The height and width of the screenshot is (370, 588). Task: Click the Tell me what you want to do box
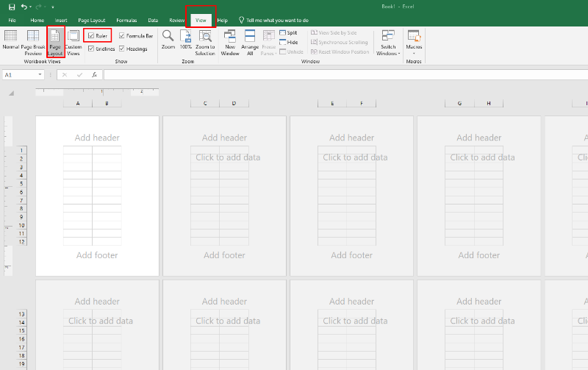(x=273, y=21)
